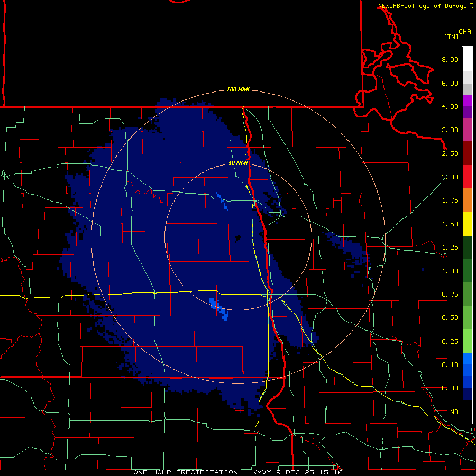Pick the darkest green legend swatch
The width and height of the screenshot is (476, 476).
click(x=467, y=248)
